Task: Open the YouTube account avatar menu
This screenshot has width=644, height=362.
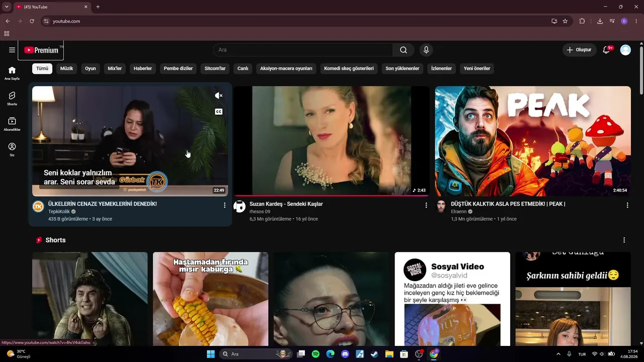Action: coord(625,50)
